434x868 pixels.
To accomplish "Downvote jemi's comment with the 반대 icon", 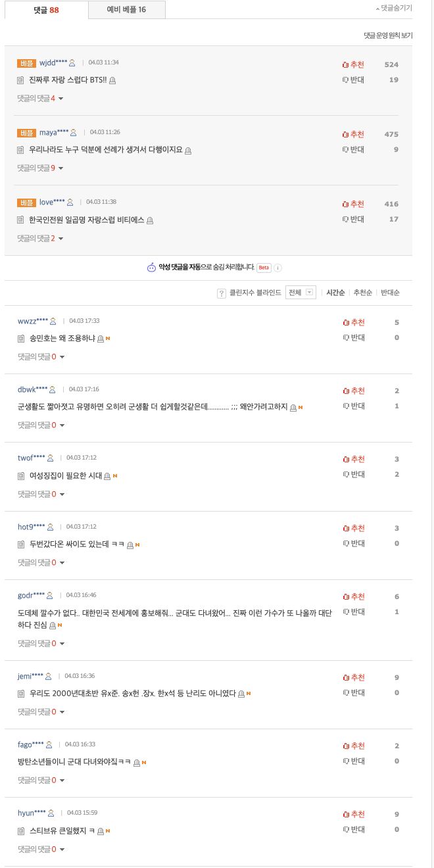I will pyautogui.click(x=346, y=693).
